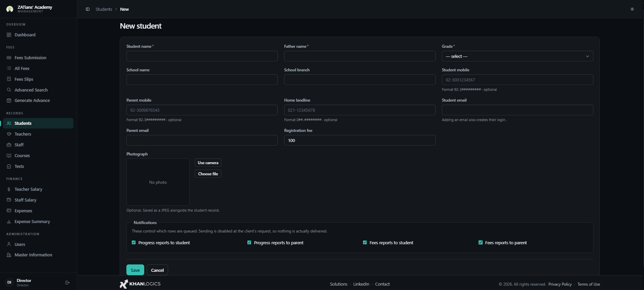
Task: Click the Teachers graduation cap icon
Action: pos(9,134)
